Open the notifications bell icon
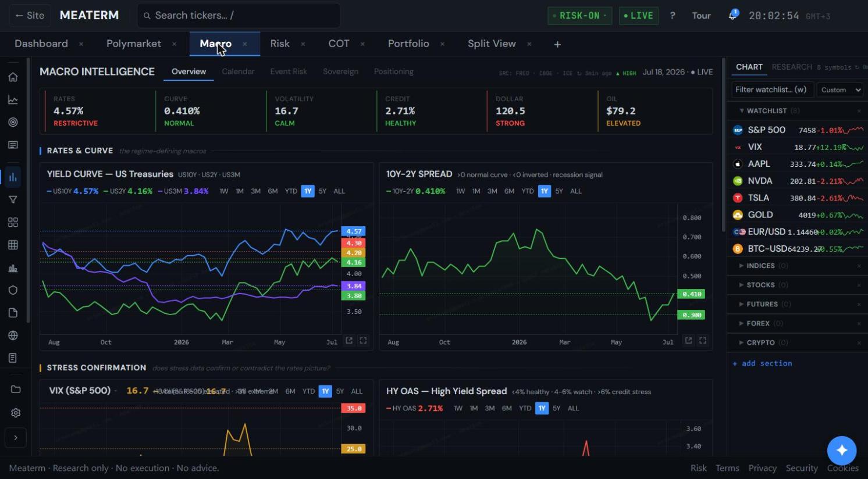This screenshot has width=868, height=479. tap(733, 15)
